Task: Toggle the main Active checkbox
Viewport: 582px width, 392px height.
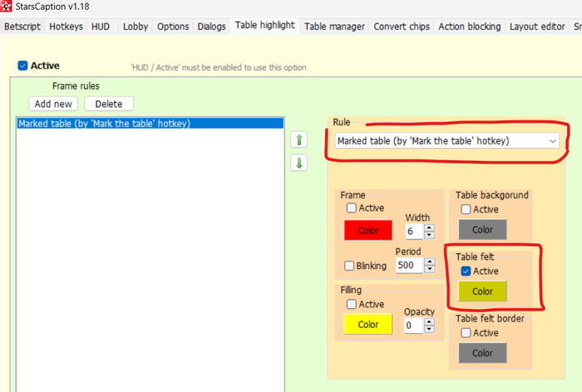Action: click(22, 66)
